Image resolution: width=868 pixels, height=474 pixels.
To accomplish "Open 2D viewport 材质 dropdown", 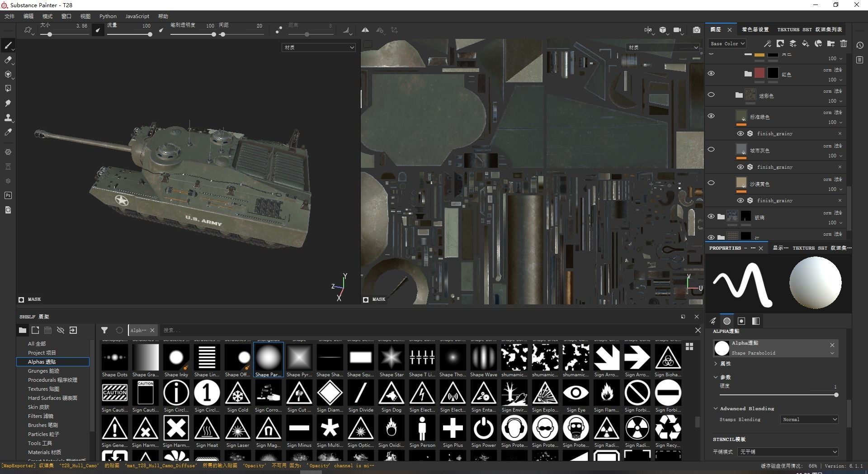I will pos(663,47).
